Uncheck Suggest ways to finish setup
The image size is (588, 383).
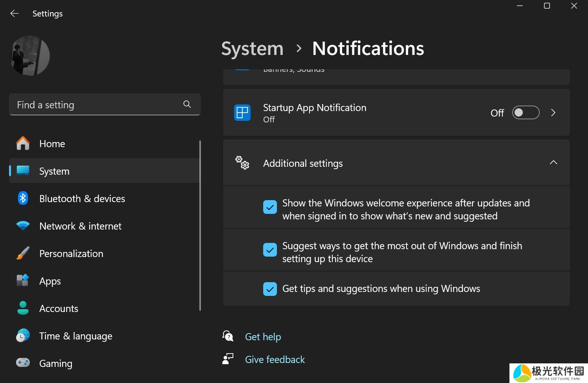(x=270, y=250)
